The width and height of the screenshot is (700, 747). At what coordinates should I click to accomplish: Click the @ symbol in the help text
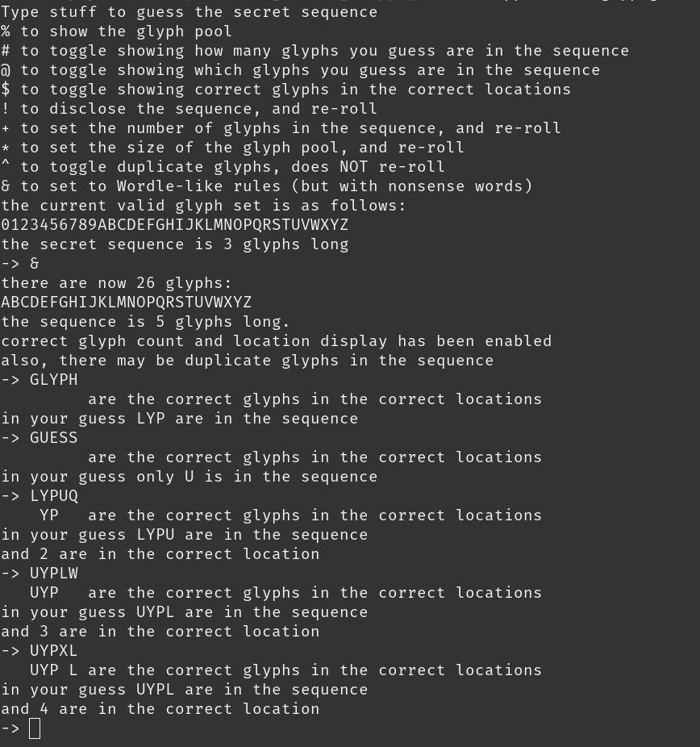pyautogui.click(x=6, y=70)
